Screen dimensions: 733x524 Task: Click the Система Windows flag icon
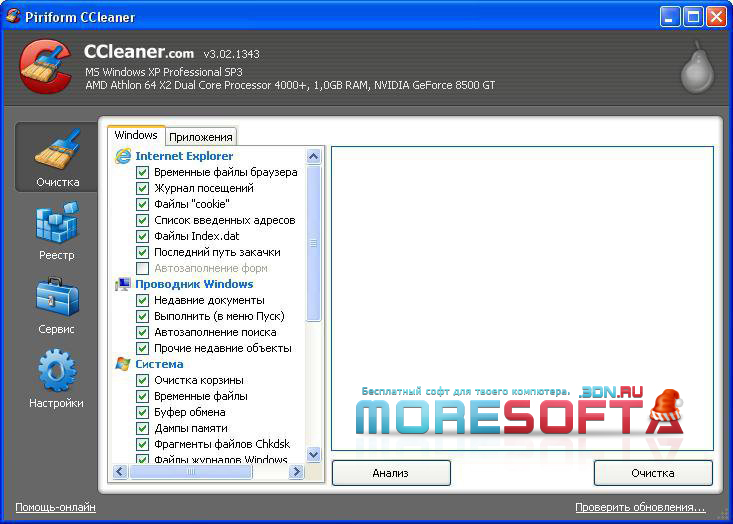point(123,364)
